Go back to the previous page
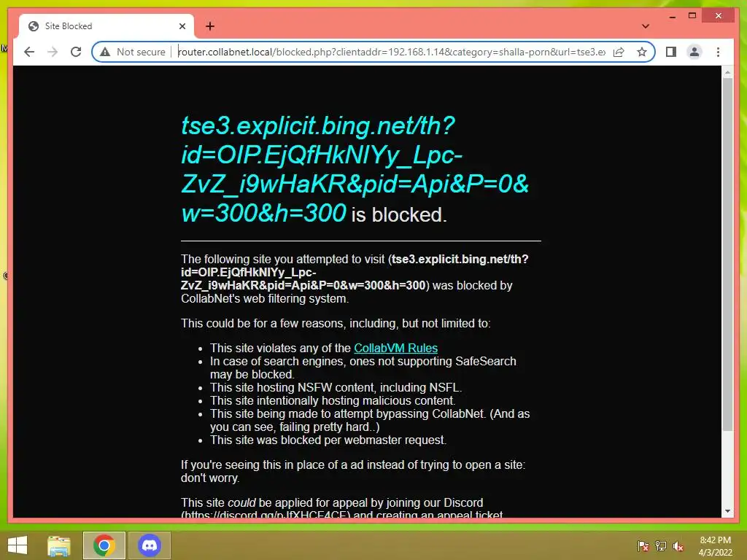The image size is (747, 560). (29, 52)
